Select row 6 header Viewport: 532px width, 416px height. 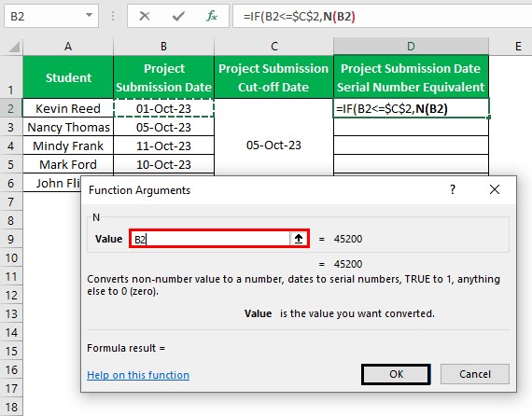(11, 183)
